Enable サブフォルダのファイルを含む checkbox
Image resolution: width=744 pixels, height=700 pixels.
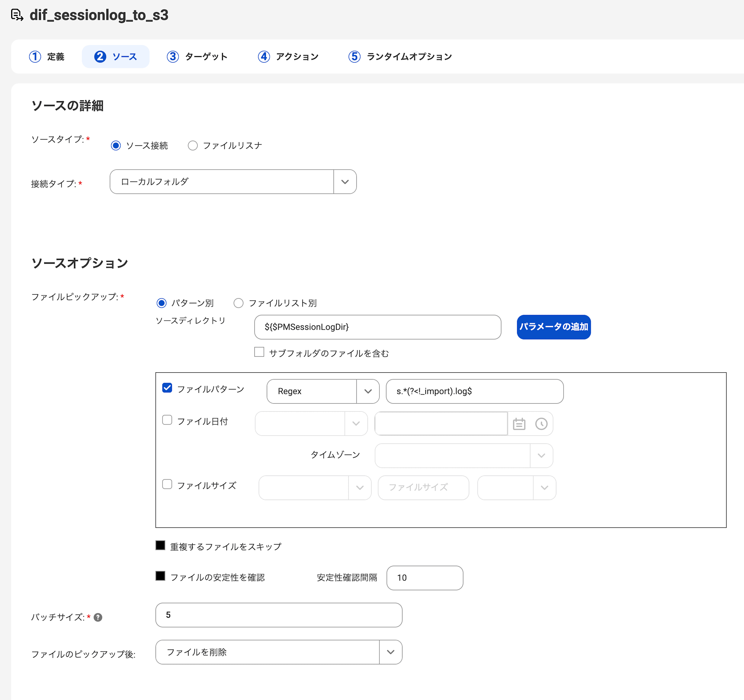click(x=259, y=352)
